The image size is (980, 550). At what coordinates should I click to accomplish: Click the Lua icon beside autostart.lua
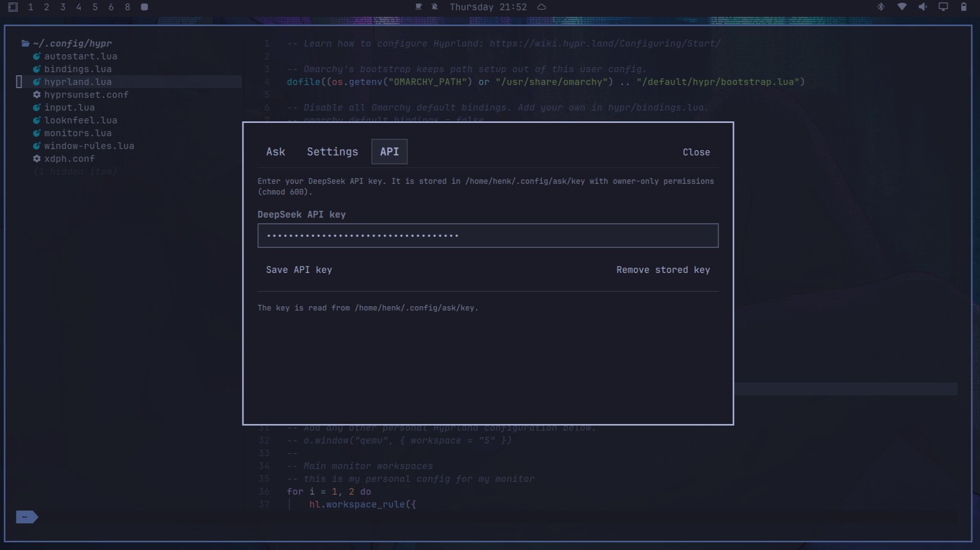click(x=36, y=56)
